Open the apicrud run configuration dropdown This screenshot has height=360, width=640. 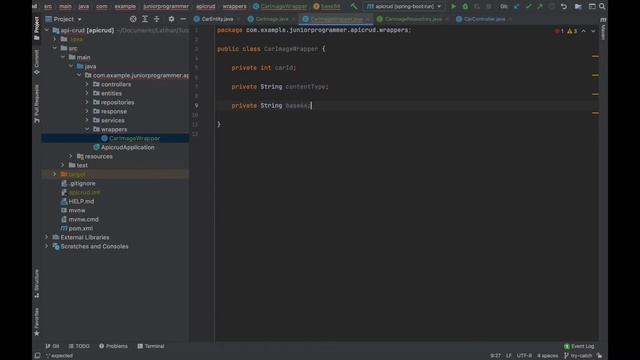[x=404, y=7]
